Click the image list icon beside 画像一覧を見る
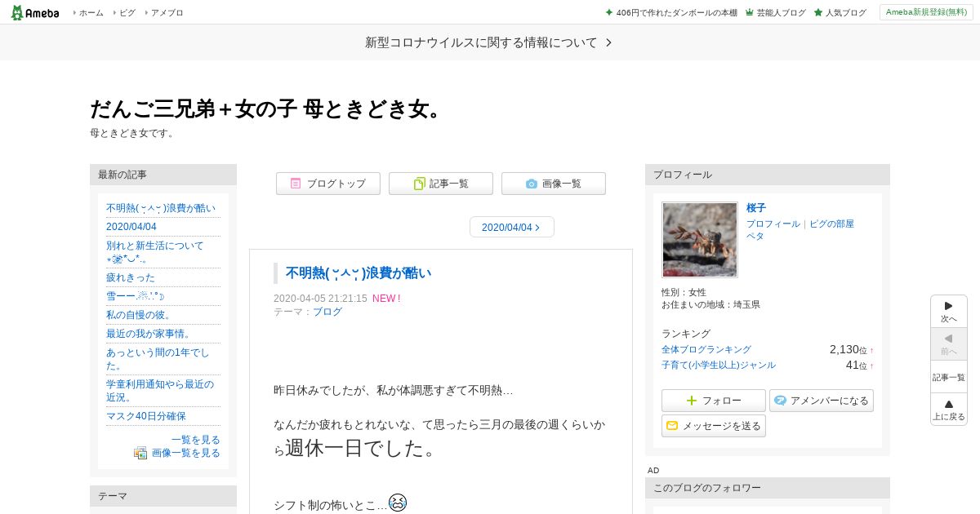This screenshot has height=514, width=980. [x=140, y=453]
